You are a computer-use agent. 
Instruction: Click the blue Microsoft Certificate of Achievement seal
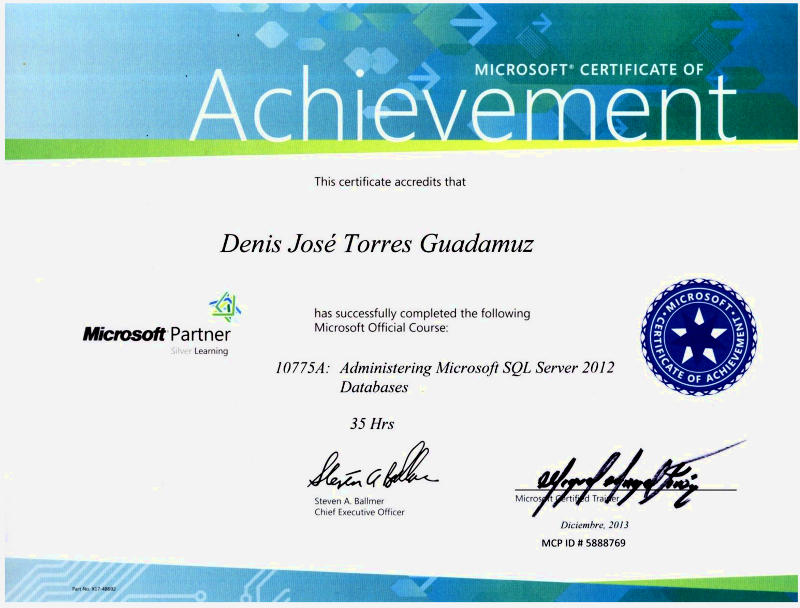click(x=699, y=337)
